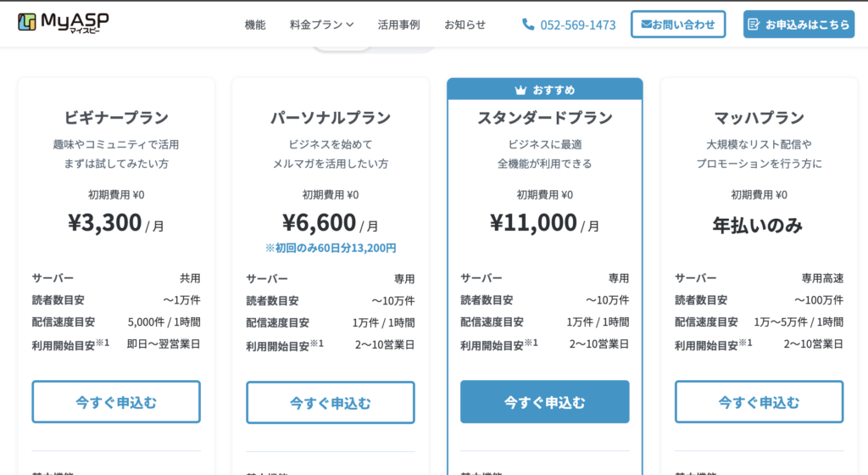
Task: Click the ※1 footnote on ビギナープラン 利用開始目安
Action: pyautogui.click(x=103, y=343)
